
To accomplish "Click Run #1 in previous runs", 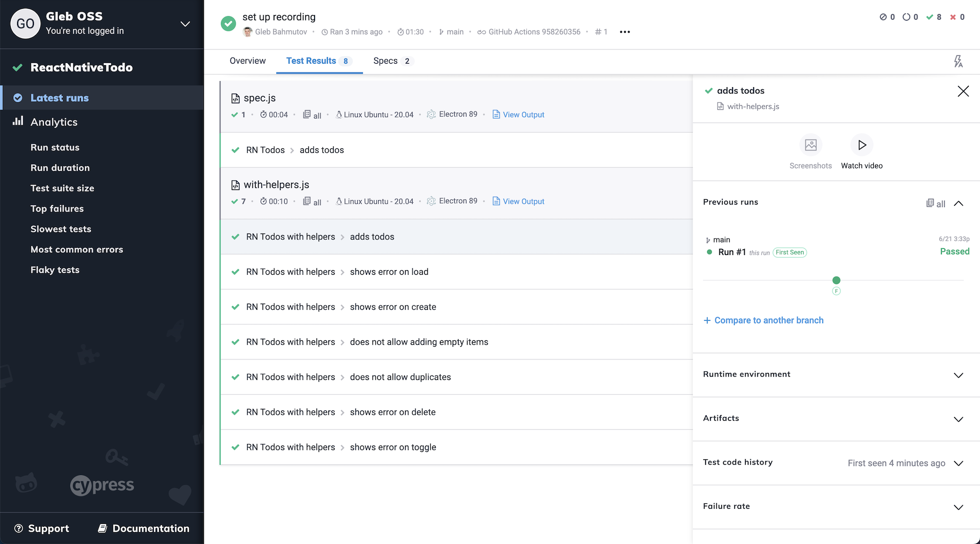I will click(x=732, y=252).
